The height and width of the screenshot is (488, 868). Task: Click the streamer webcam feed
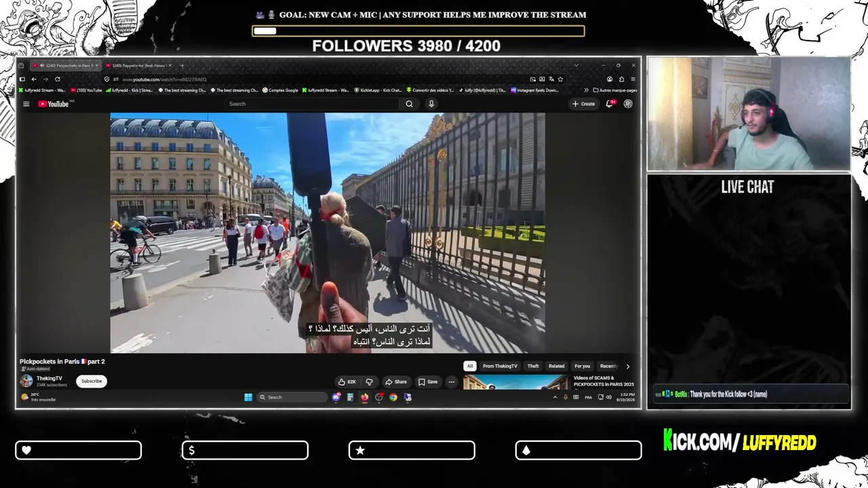click(x=749, y=113)
